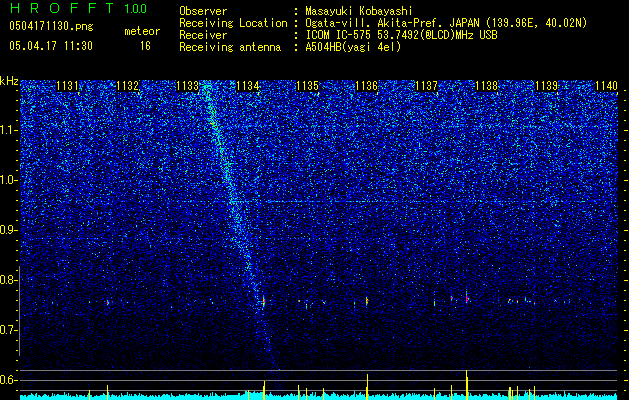Select the filename 0504171130.png

[x=51, y=26]
